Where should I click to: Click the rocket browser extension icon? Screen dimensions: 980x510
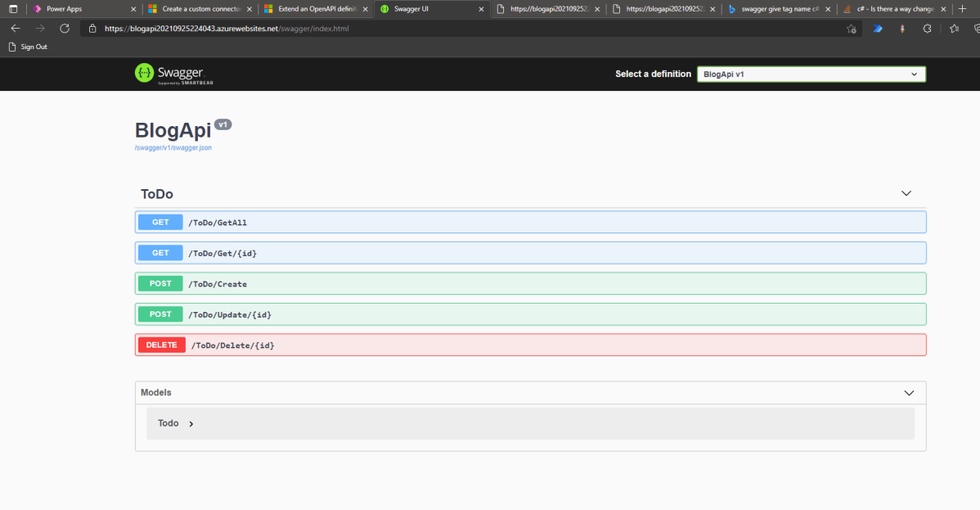coord(902,28)
